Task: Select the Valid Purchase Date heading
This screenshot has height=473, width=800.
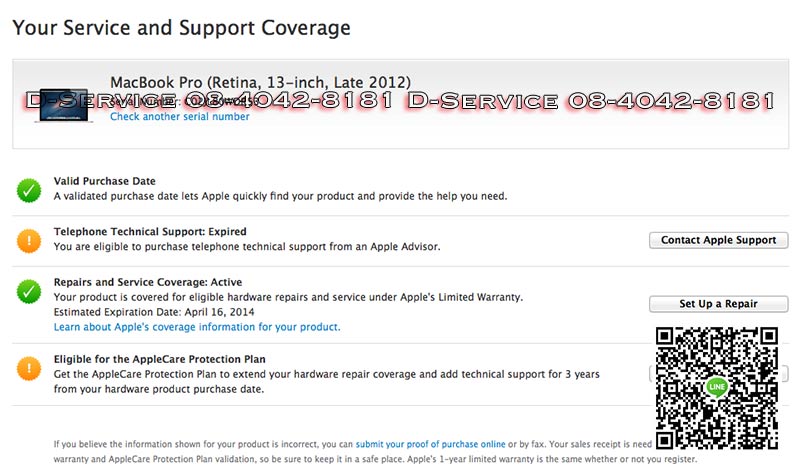Action: 104,181
